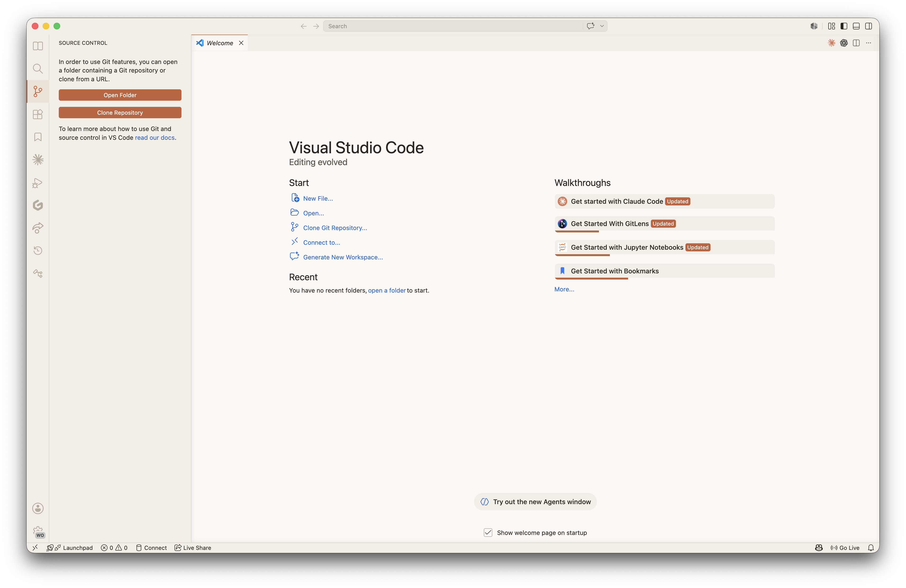
Task: Open the GitLens view in activity bar
Action: coord(38,205)
